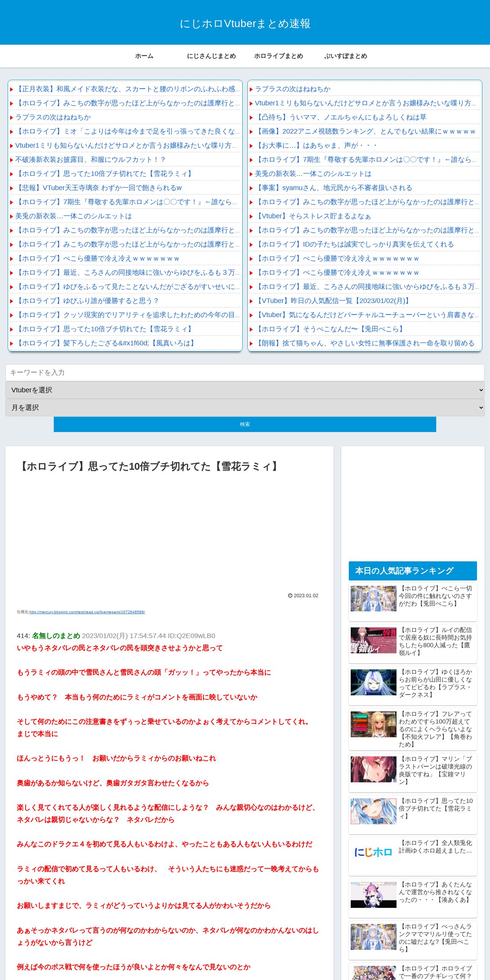Image resolution: width=490 pixels, height=980 pixels.
Task: Open left list 美兎の新衣装 link
Action: (73, 216)
